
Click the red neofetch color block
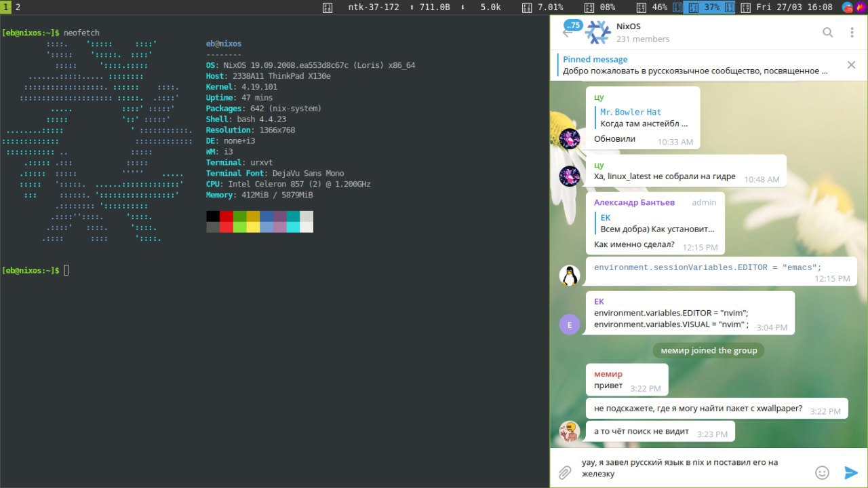point(226,217)
